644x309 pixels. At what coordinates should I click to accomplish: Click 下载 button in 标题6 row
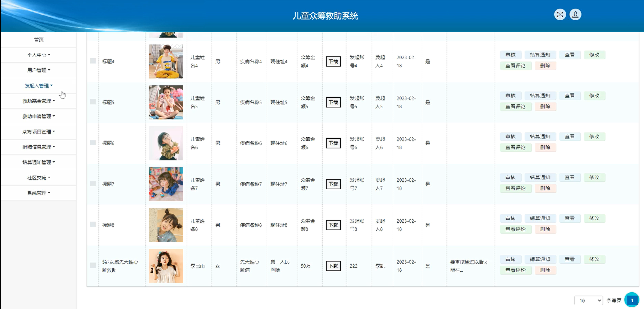pyautogui.click(x=333, y=143)
